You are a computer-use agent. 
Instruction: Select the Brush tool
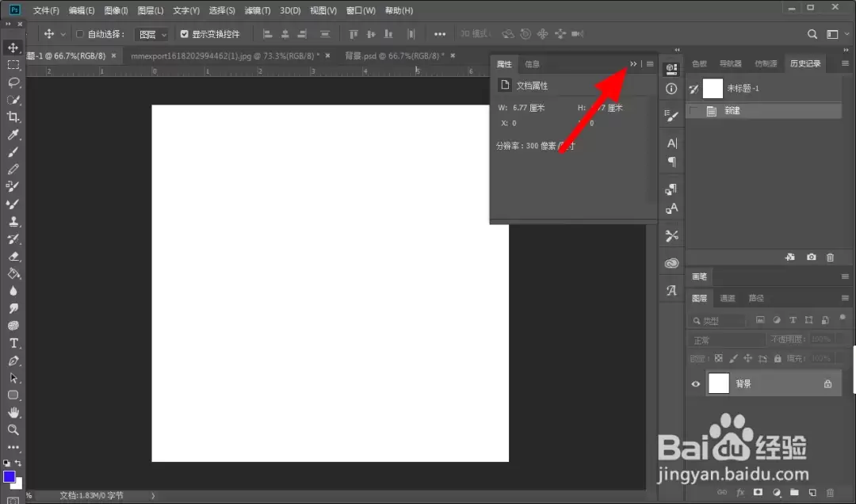13,152
